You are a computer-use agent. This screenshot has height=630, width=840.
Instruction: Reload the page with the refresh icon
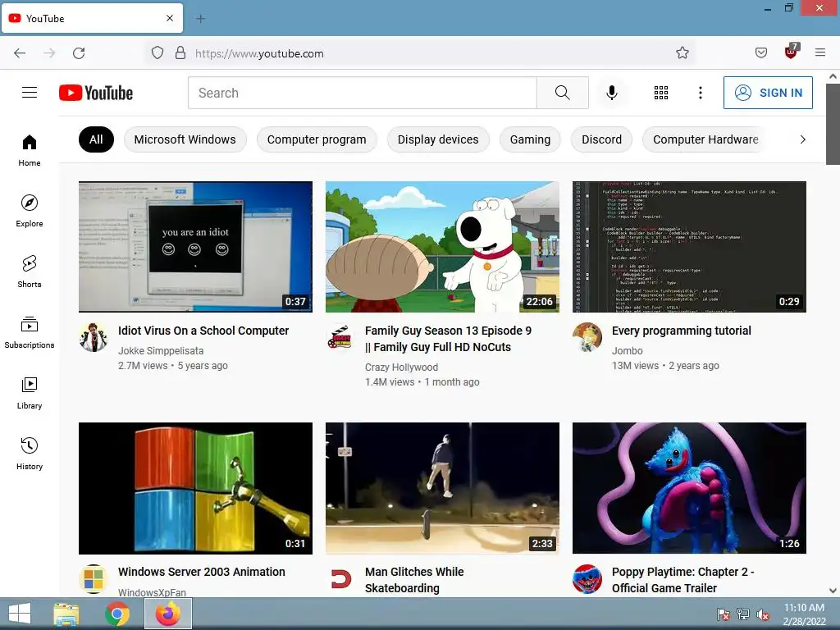[79, 53]
